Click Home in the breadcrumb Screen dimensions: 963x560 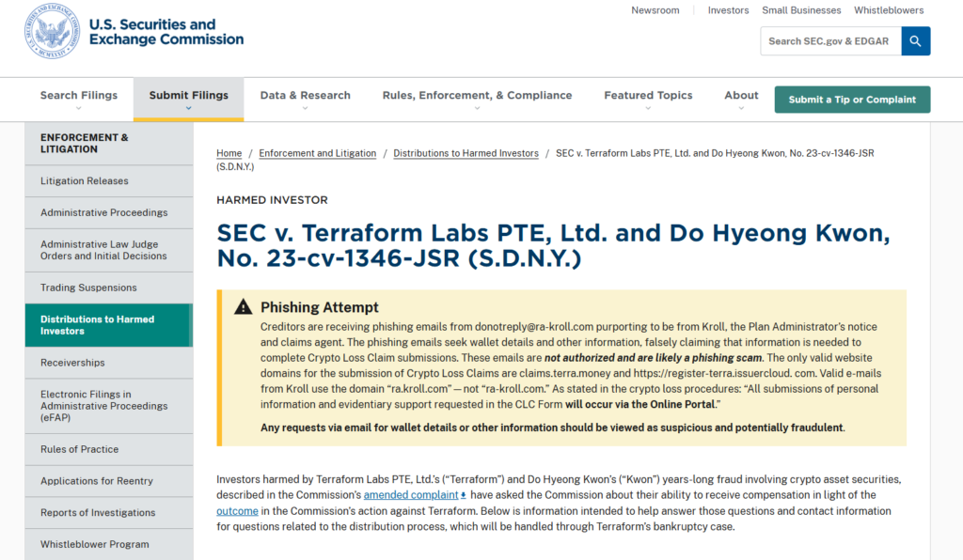pos(229,153)
